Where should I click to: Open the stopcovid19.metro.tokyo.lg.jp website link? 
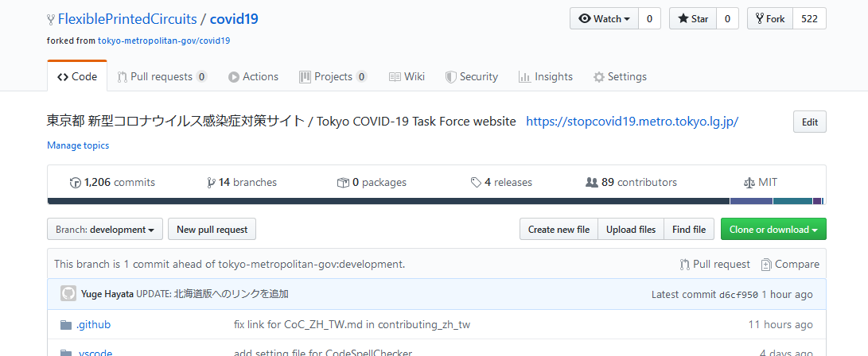point(633,121)
